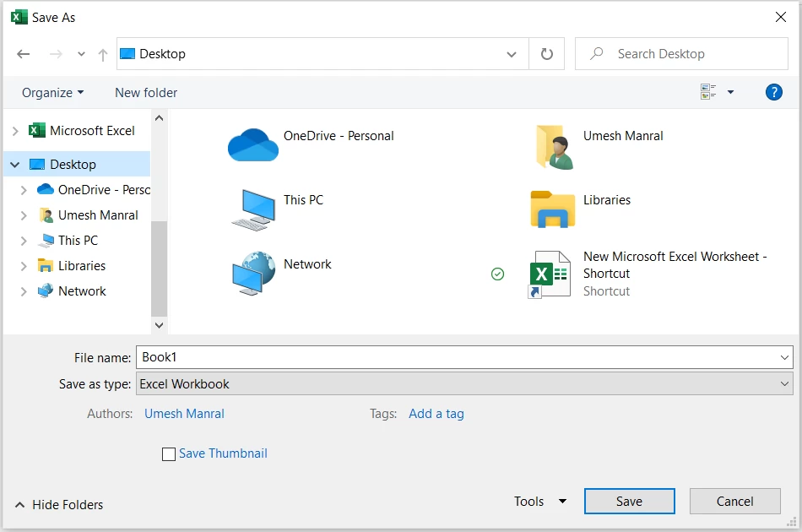Click the Desktop icon in the sidebar tree
The width and height of the screenshot is (802, 532).
(x=37, y=164)
